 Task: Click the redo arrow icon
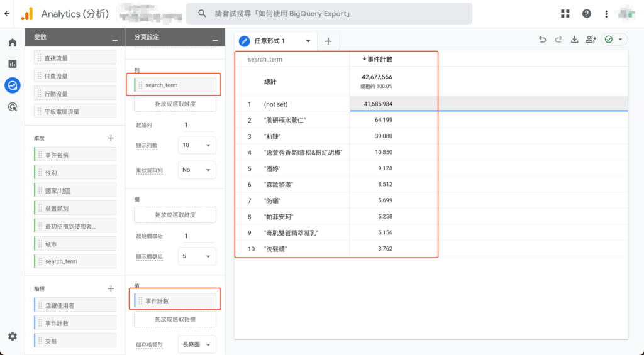pos(558,40)
